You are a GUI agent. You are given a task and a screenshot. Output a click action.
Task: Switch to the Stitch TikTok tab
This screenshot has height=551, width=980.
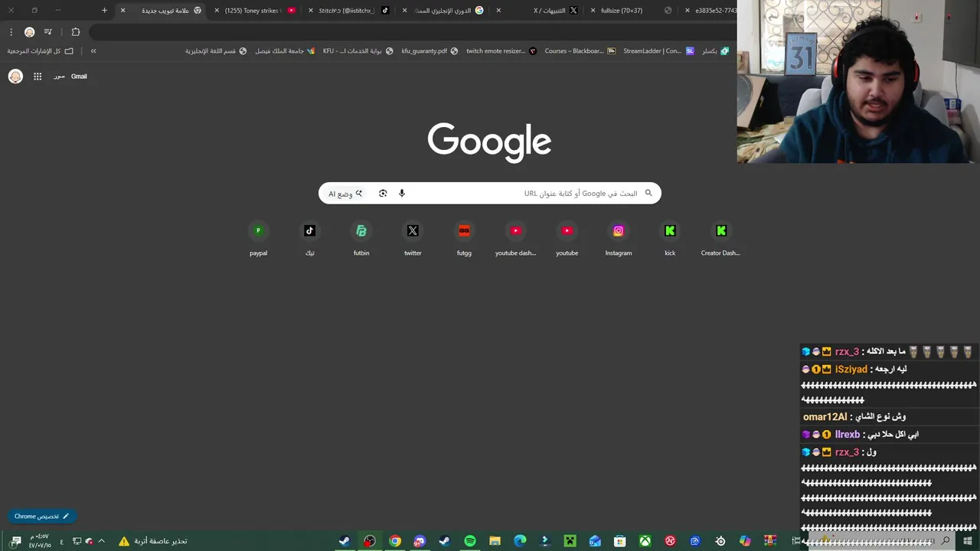350,11
